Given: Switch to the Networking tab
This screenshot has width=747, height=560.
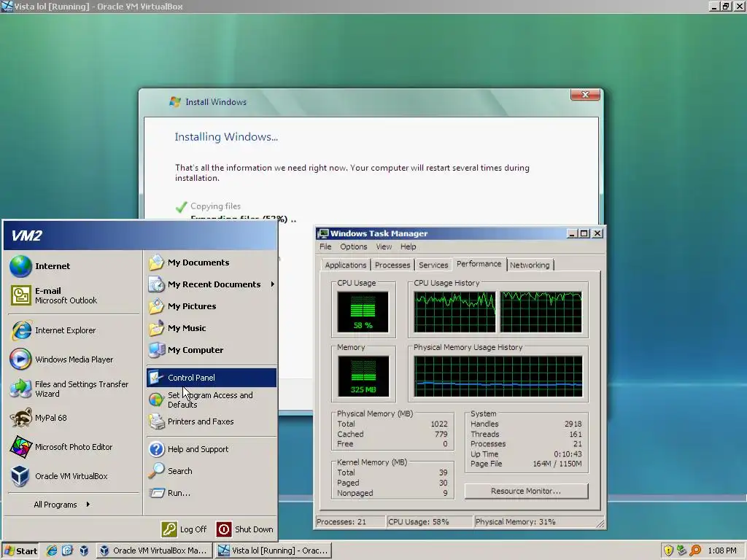Looking at the screenshot, I should point(530,265).
